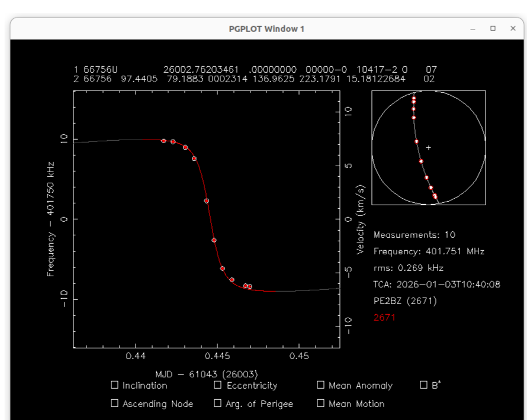527x420 pixels.
Task: Click the PE2BZ (2671) observer label
Action: pos(405,301)
